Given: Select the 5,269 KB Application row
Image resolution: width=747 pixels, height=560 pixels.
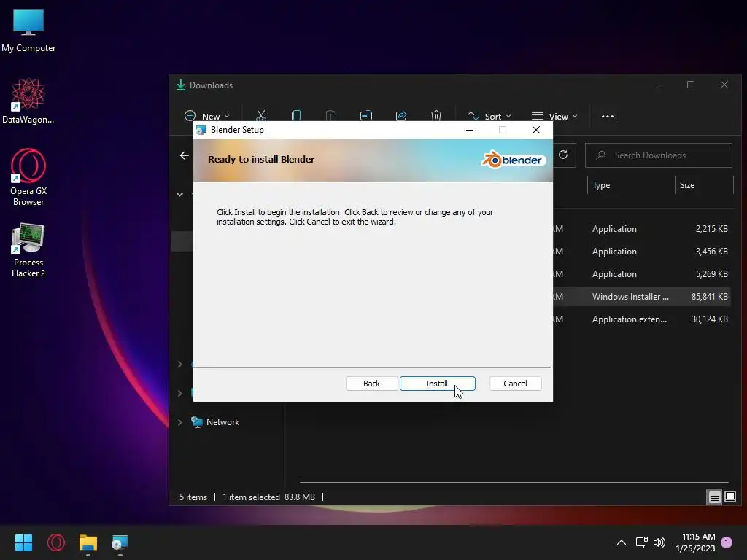Looking at the screenshot, I should coord(640,274).
